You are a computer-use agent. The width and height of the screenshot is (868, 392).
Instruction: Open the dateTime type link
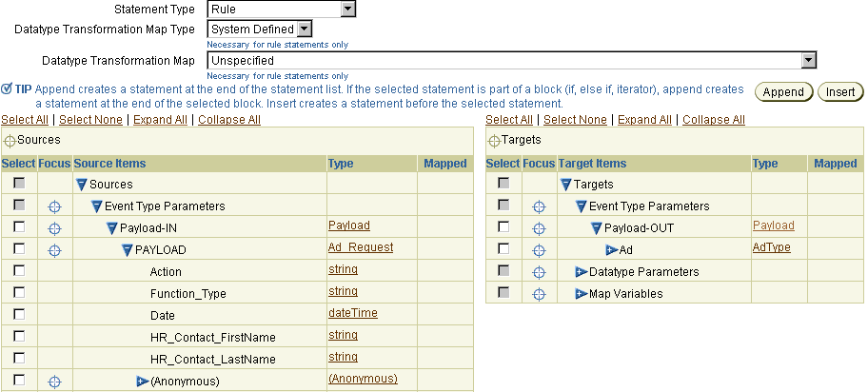coord(352,313)
